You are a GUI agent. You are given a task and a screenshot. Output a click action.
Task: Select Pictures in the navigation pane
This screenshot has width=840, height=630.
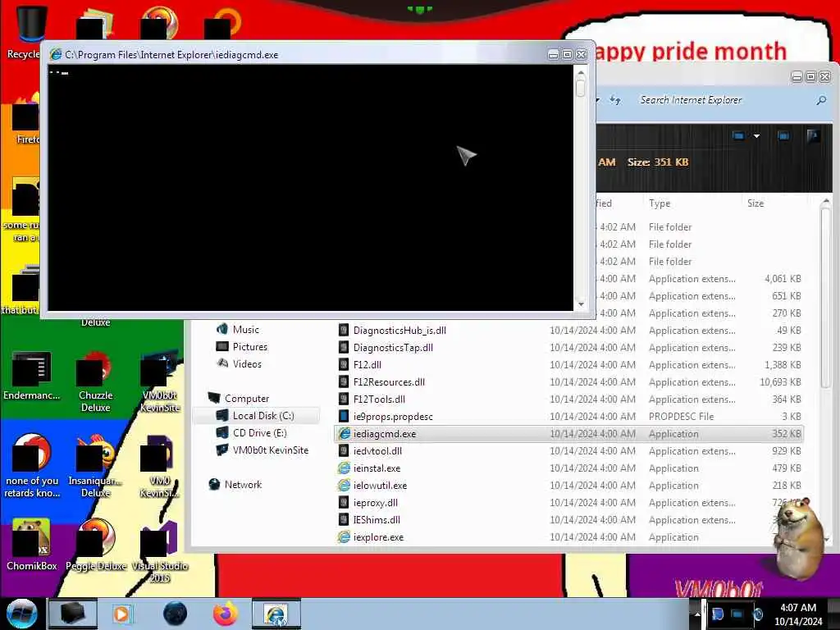pos(249,347)
